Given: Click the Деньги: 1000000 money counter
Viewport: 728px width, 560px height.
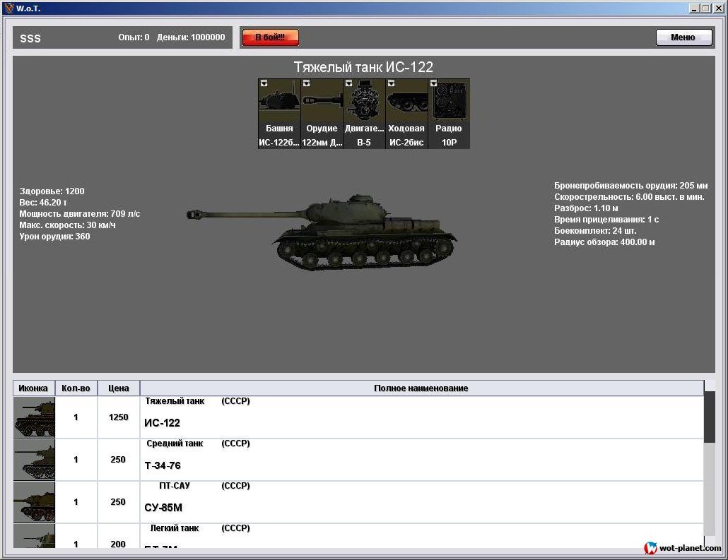Looking at the screenshot, I should 191,37.
